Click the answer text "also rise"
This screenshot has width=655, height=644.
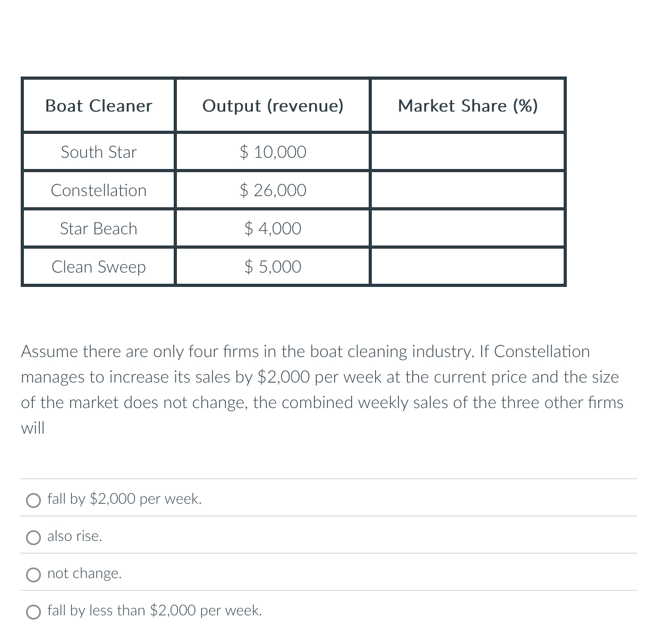pyautogui.click(x=74, y=536)
